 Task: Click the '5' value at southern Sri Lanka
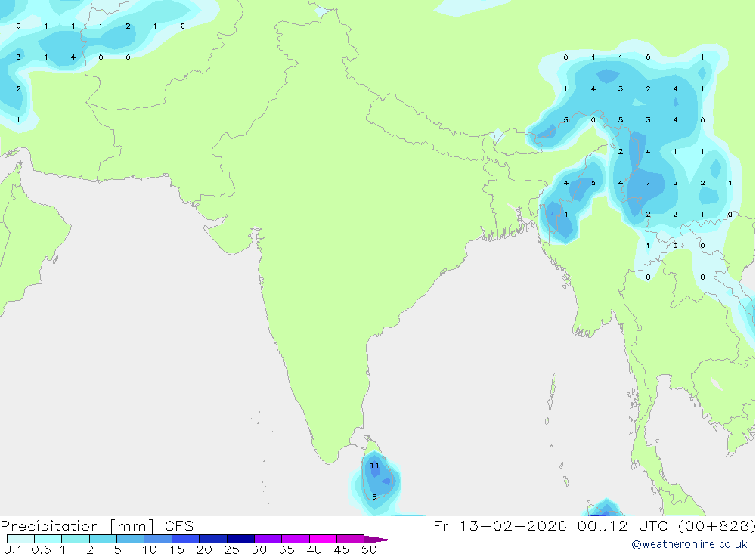coord(374,497)
